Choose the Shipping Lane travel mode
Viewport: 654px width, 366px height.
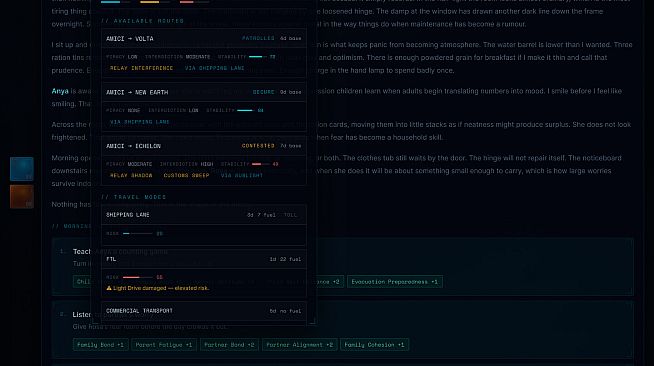(x=204, y=225)
